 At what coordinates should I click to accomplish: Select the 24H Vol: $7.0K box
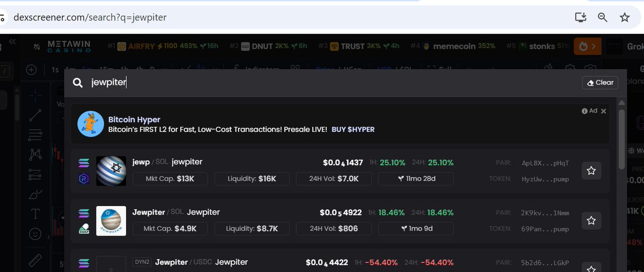pyautogui.click(x=334, y=179)
